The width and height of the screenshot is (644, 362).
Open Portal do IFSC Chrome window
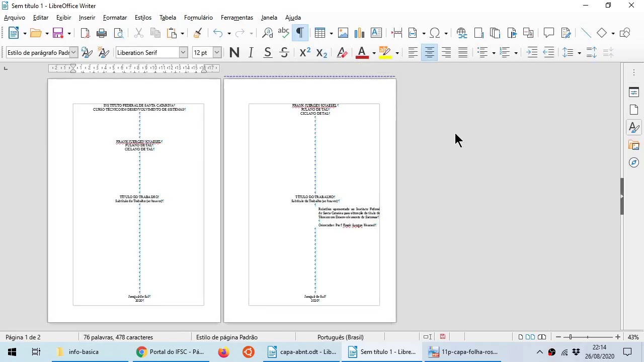(171, 352)
